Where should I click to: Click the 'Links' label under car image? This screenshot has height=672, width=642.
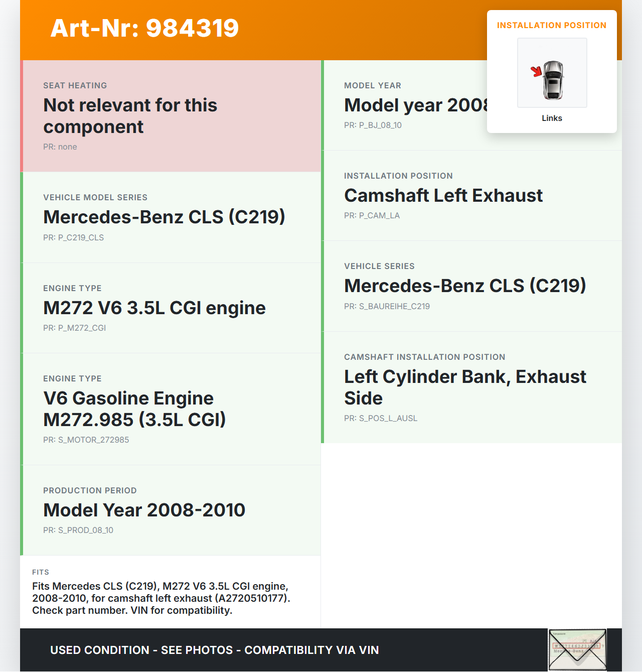pyautogui.click(x=552, y=118)
